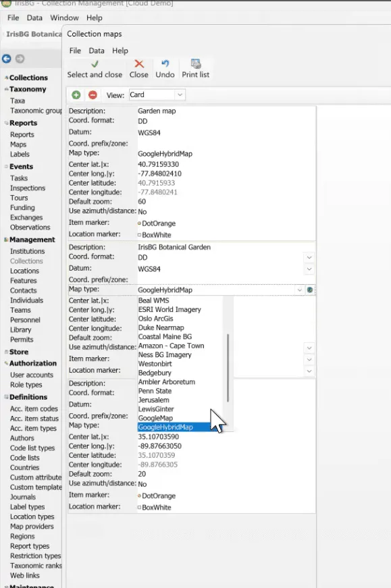Open the main File menu
Viewport: 391px width, 588px height.
pos(13,18)
